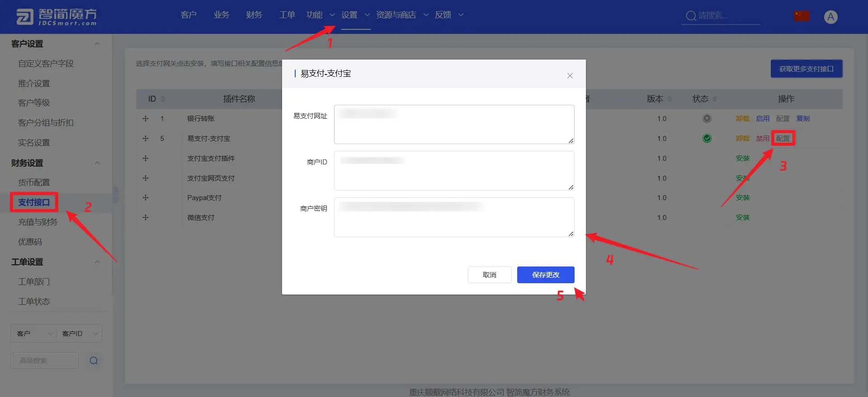Expand the 设置 top menu dropdown
Screen dimensions: 868x397
point(367,15)
